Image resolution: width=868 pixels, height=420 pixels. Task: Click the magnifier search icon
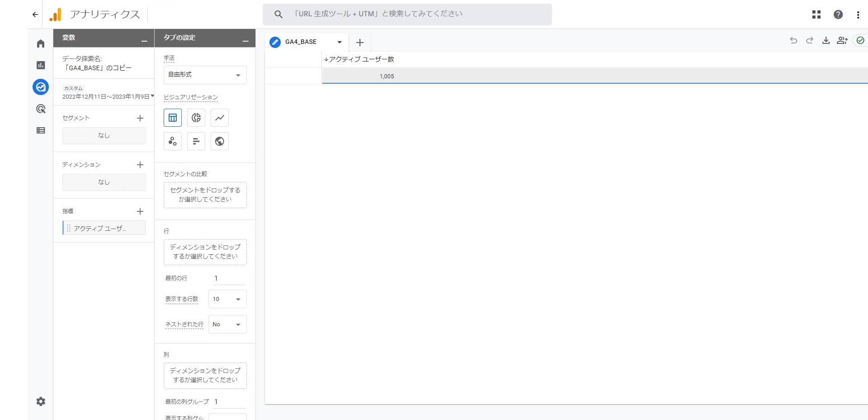pyautogui.click(x=278, y=14)
